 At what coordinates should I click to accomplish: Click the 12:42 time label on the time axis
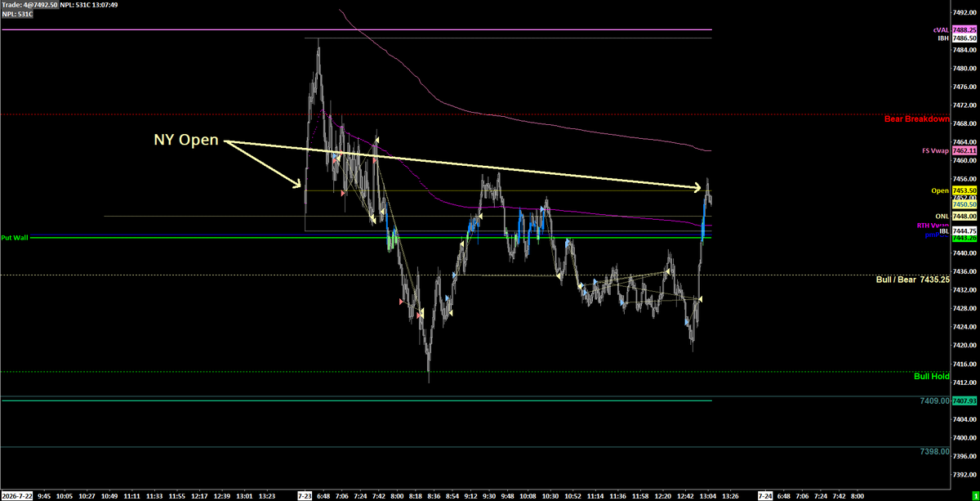(686, 495)
